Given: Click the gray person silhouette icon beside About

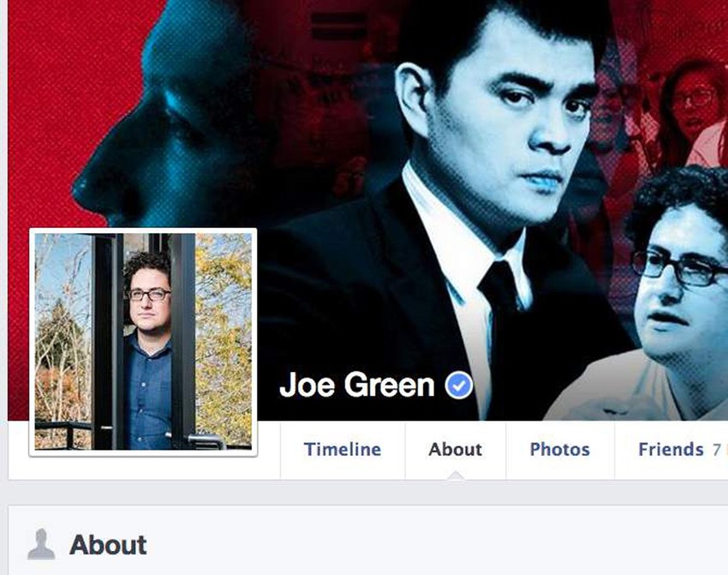Looking at the screenshot, I should 41,544.
